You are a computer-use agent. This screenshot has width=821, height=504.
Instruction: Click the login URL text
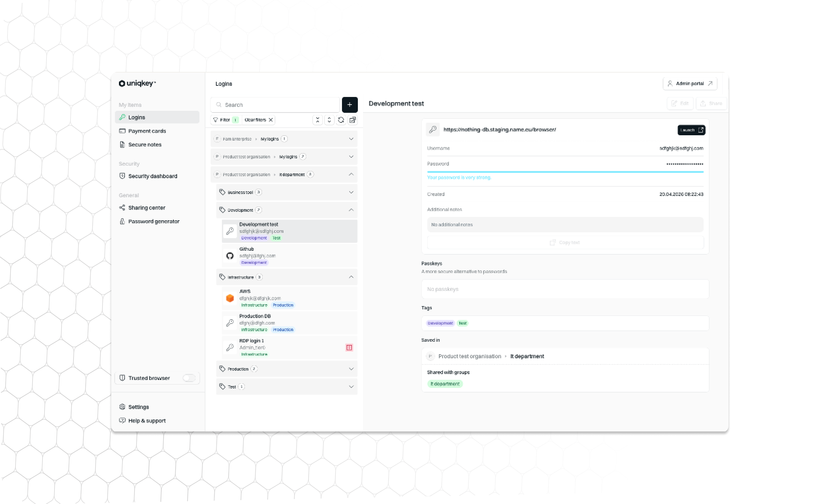(500, 130)
